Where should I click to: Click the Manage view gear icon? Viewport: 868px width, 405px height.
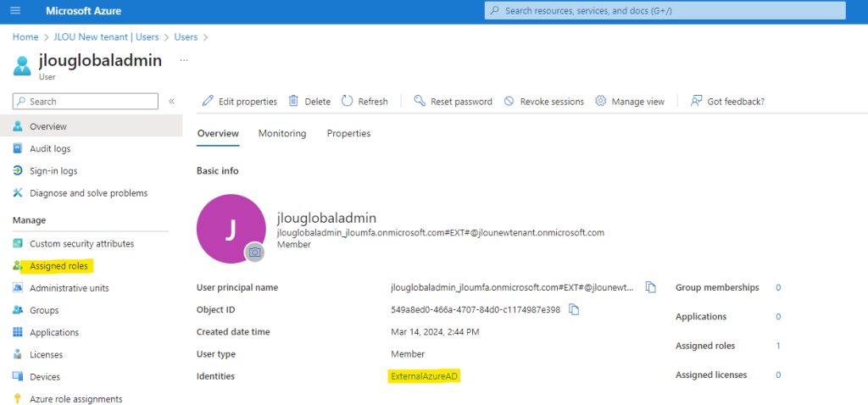coord(601,102)
